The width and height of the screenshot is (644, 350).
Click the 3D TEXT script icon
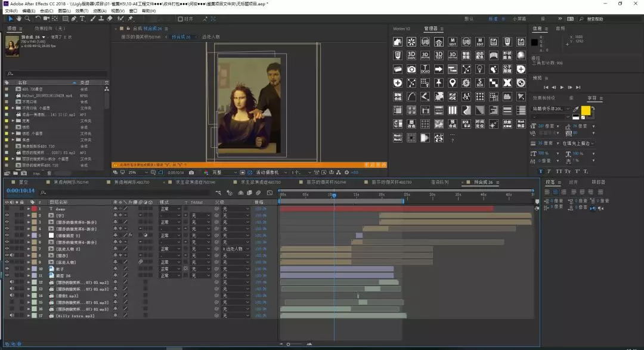pyautogui.click(x=439, y=55)
